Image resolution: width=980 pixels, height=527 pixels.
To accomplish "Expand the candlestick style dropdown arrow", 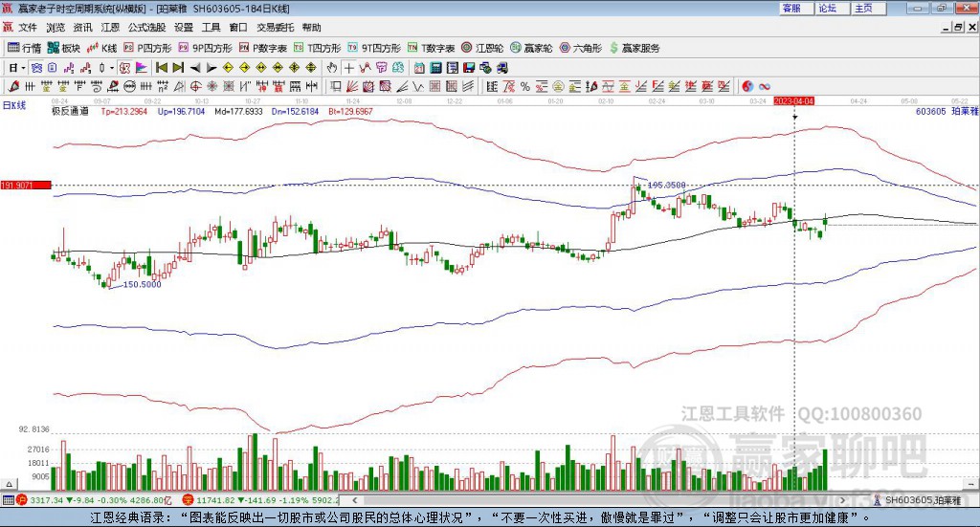I will click(x=112, y=68).
